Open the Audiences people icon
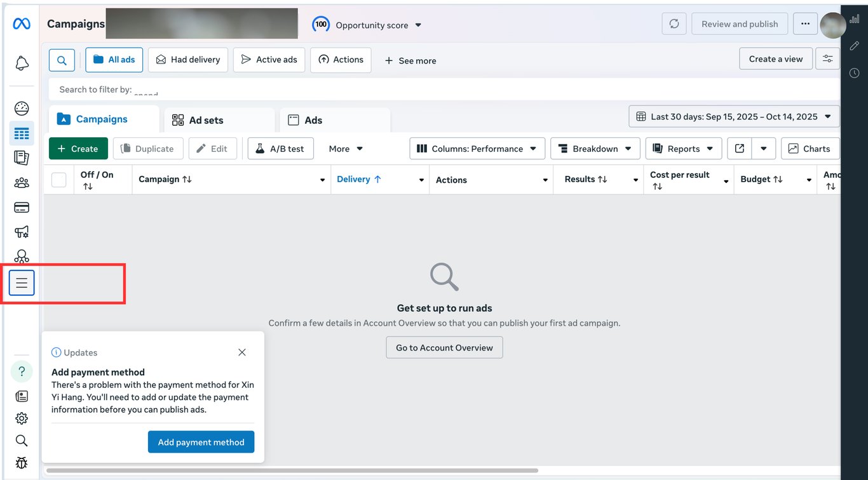The width and height of the screenshot is (868, 480). [22, 183]
